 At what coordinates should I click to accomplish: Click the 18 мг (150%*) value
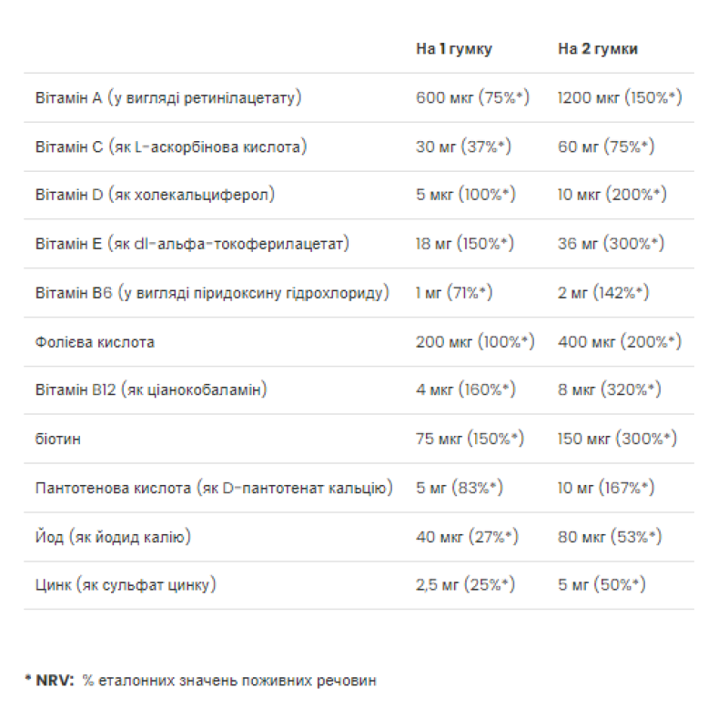[465, 244]
